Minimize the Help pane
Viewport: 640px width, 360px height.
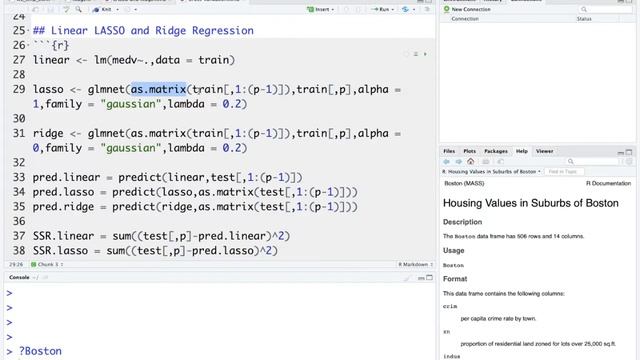[620, 152]
